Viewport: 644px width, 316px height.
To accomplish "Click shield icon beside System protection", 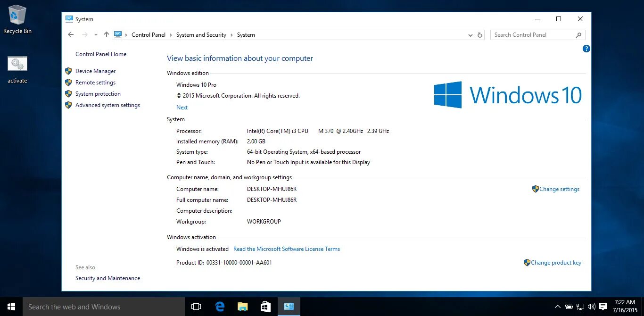I will click(68, 94).
